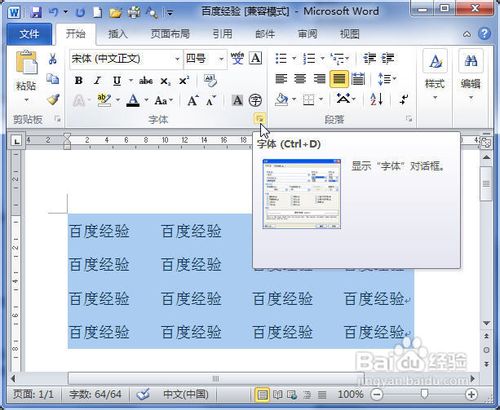Shrink font size
The image size is (500, 410).
211,100
